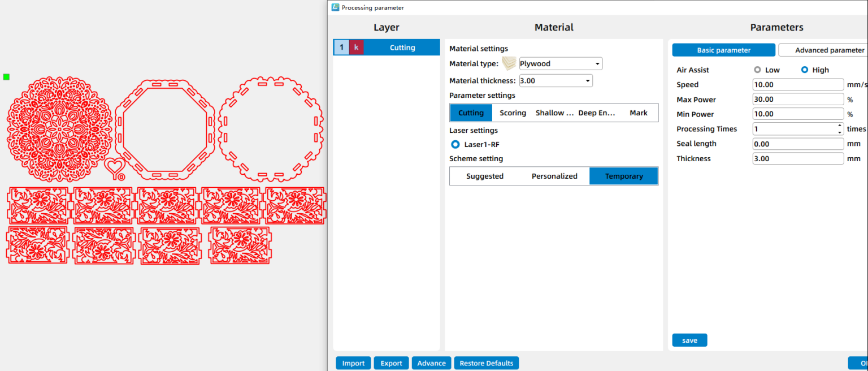Screen dimensions: 868x371
Task: Select High air assist
Action: [804, 70]
